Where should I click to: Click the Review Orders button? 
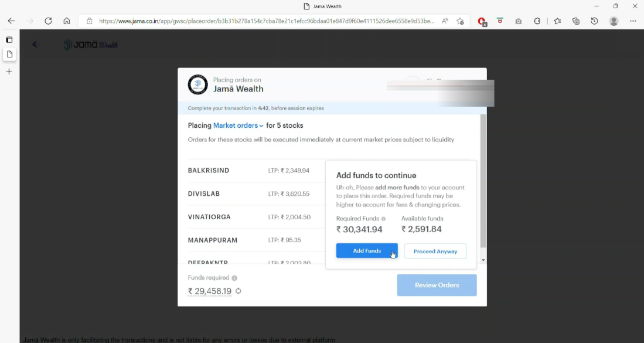click(437, 285)
